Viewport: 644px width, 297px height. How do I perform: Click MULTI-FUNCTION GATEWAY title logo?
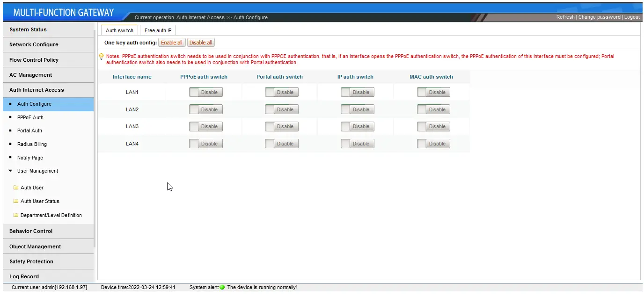(64, 13)
